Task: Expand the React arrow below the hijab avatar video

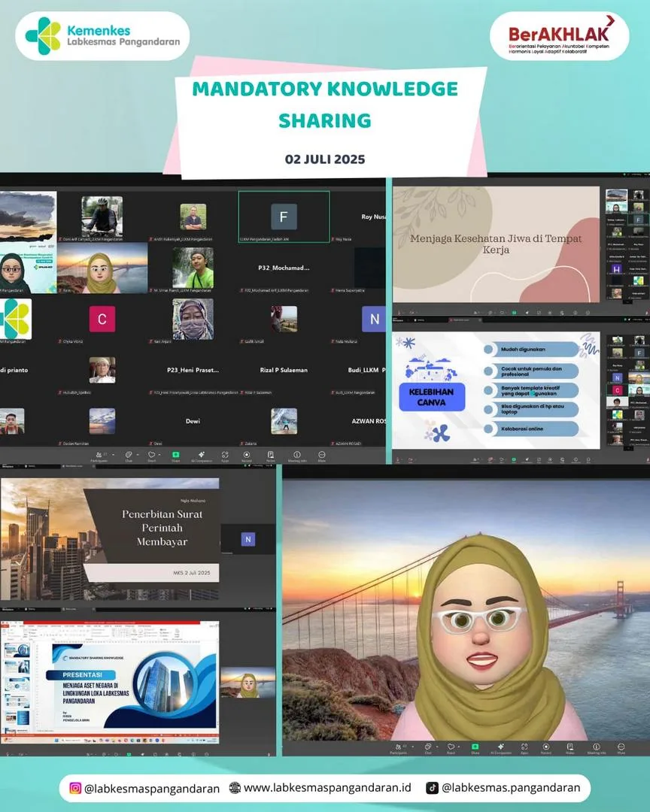Action: 459,747
